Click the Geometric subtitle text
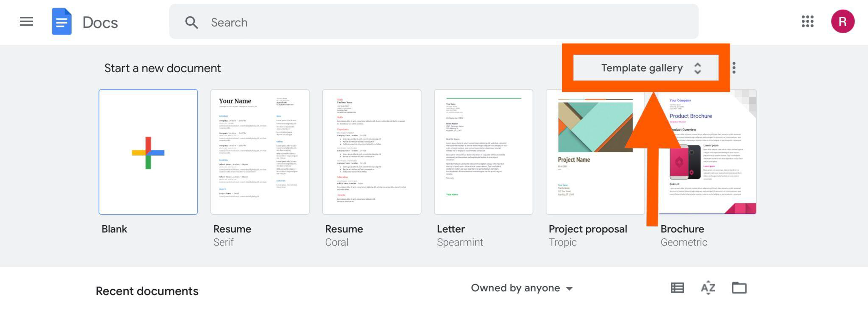 coord(684,242)
